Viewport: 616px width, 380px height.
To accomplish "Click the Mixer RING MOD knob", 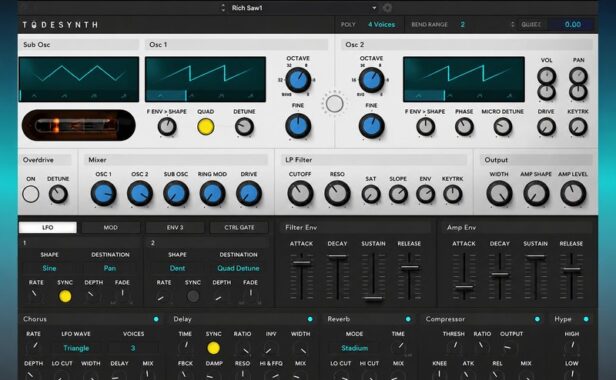I will point(212,193).
